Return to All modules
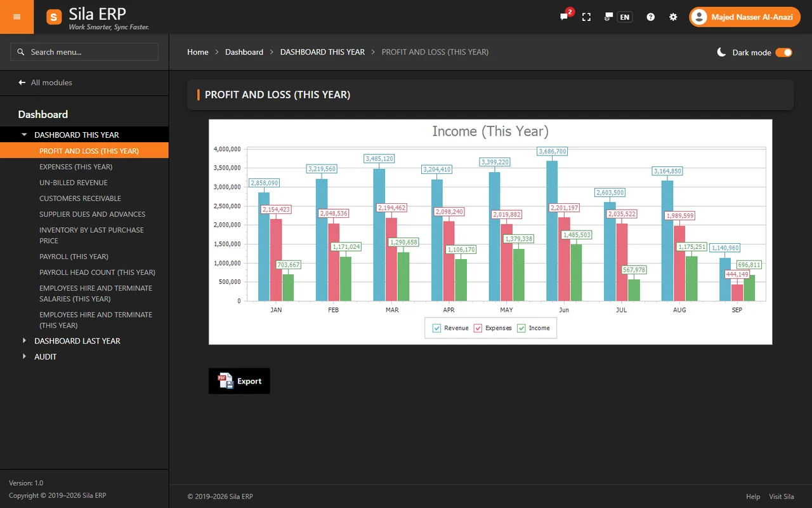Screen dimensions: 812x508 click(x=45, y=83)
